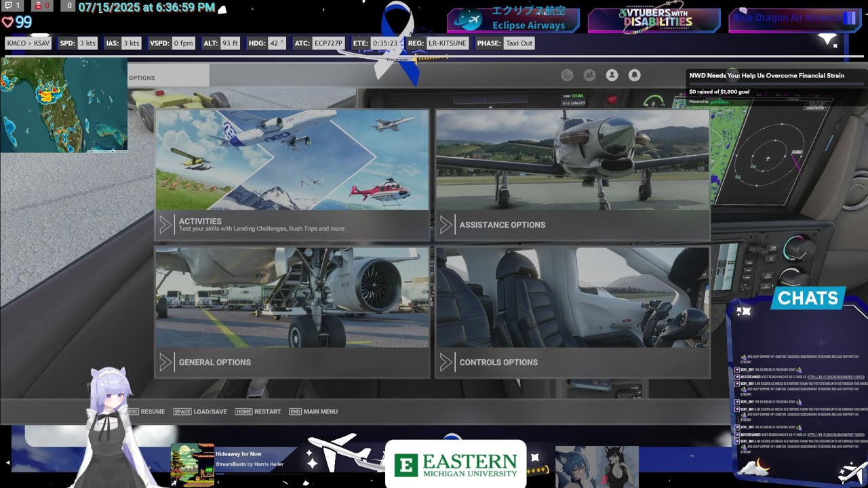Click the stream date and time text
The width and height of the screenshot is (868, 488).
(x=146, y=7)
